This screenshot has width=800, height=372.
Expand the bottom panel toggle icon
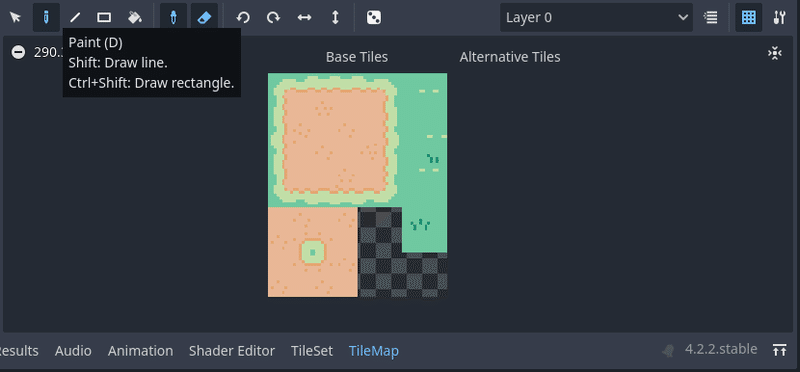(779, 350)
